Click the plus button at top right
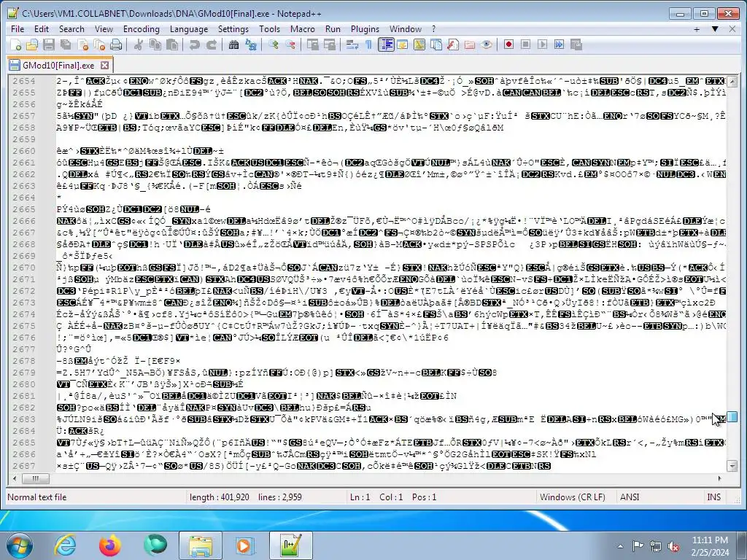The width and height of the screenshot is (747, 560). pos(697,29)
